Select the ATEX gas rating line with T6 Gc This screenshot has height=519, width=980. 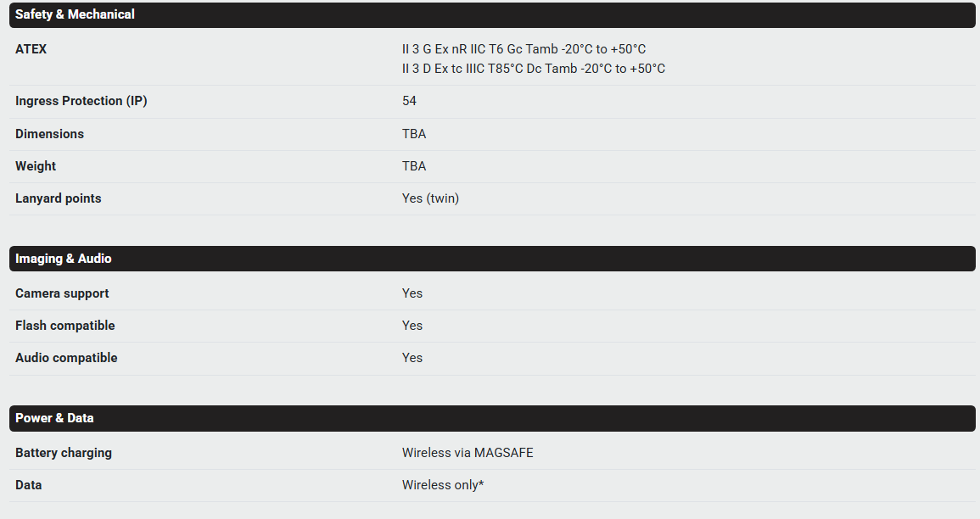524,49
